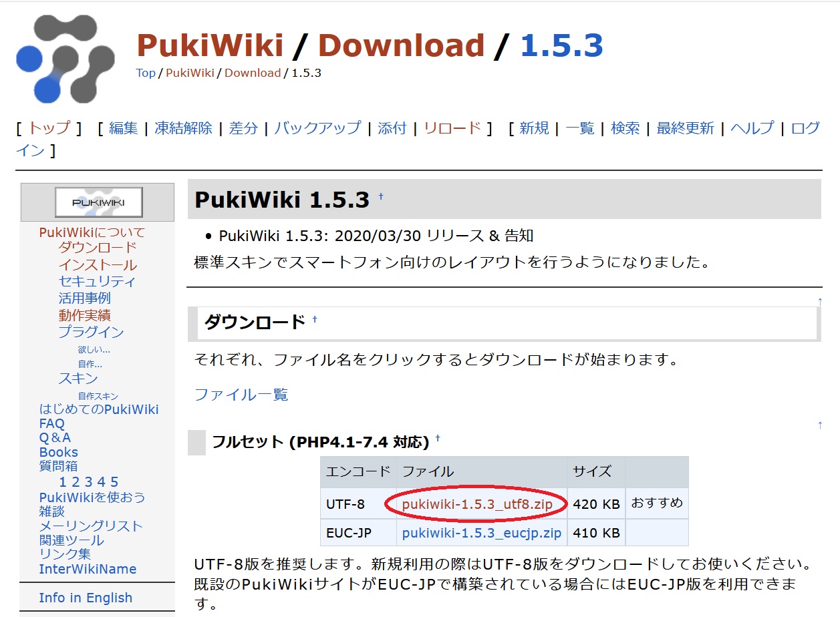The image size is (840, 617).
Task: Open PukiWiki breadcrumb link
Action: coord(190,73)
